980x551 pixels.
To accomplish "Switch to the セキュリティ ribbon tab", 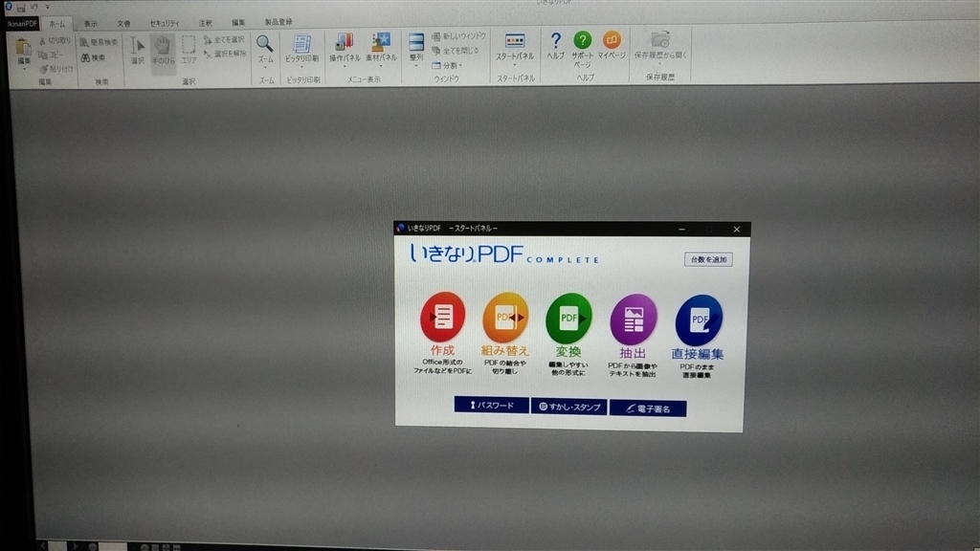I will point(165,22).
